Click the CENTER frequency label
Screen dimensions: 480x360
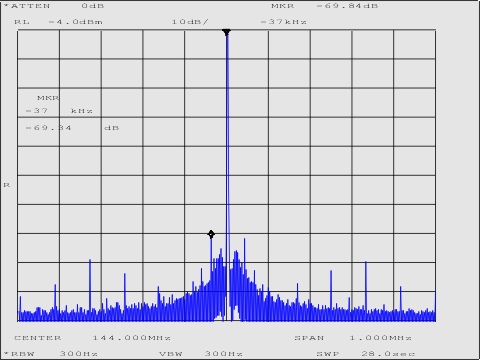[38, 338]
